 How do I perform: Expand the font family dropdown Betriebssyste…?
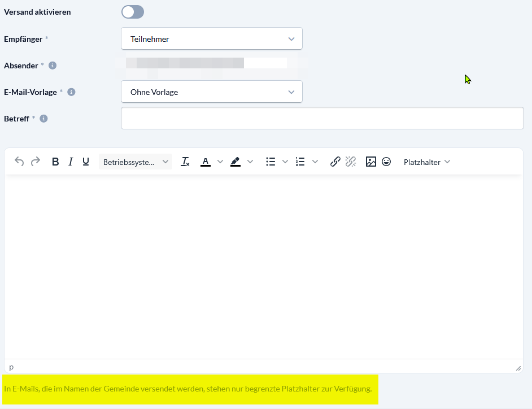[136, 162]
